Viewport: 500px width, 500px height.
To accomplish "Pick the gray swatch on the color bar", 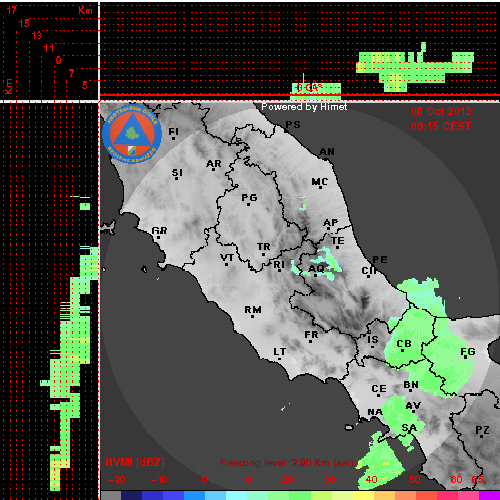I will coord(111,496).
